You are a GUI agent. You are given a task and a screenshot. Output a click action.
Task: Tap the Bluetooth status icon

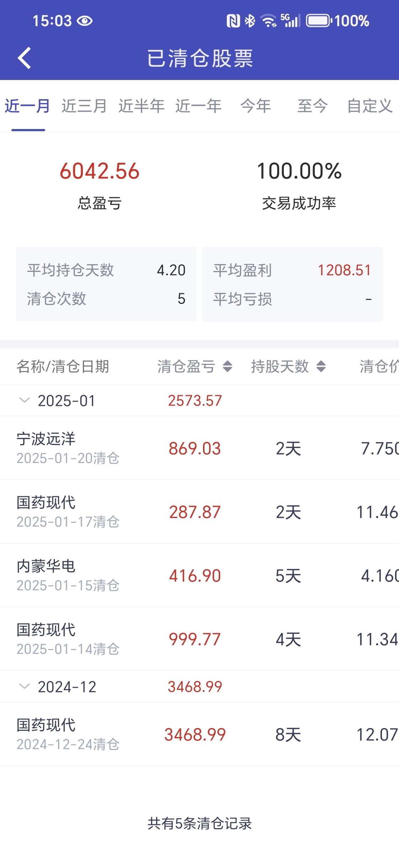[250, 21]
